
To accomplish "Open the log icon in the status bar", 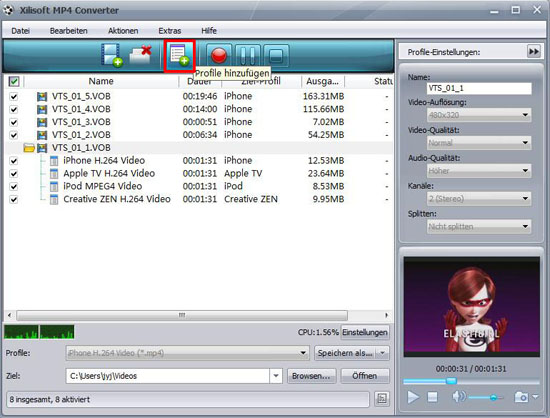I will 382,399.
